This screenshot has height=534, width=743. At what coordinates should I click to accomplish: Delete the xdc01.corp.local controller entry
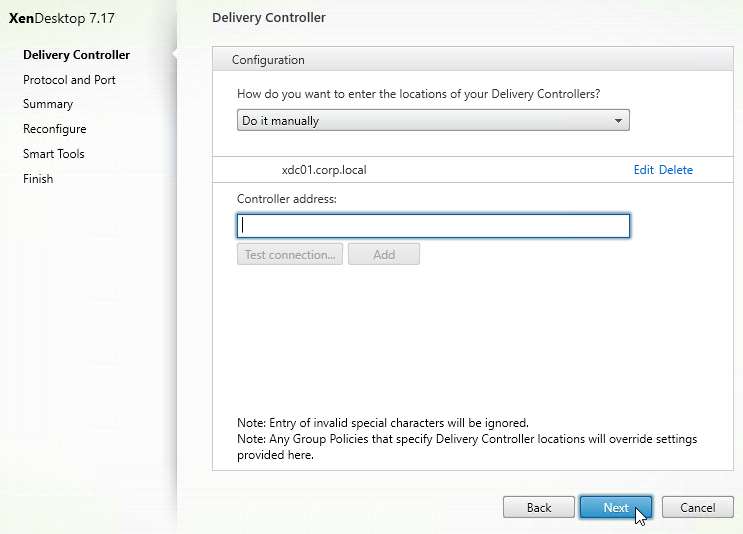click(676, 170)
